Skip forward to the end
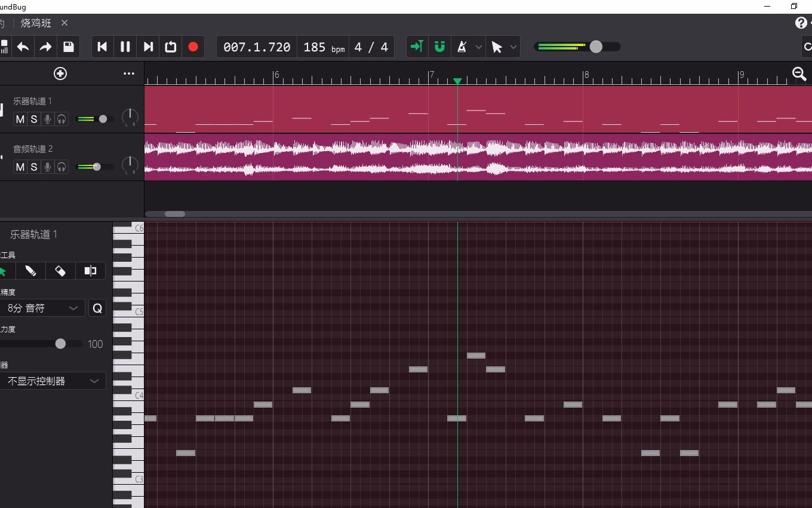 click(x=148, y=47)
